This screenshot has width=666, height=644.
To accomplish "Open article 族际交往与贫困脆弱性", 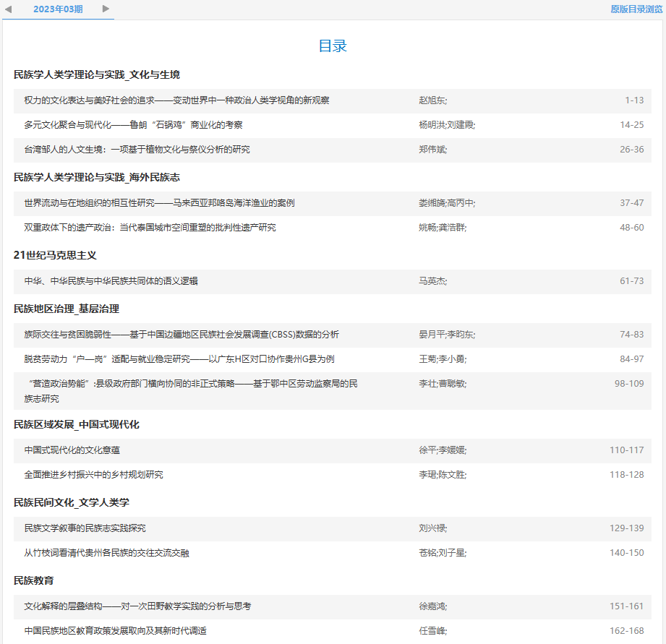I will click(182, 335).
